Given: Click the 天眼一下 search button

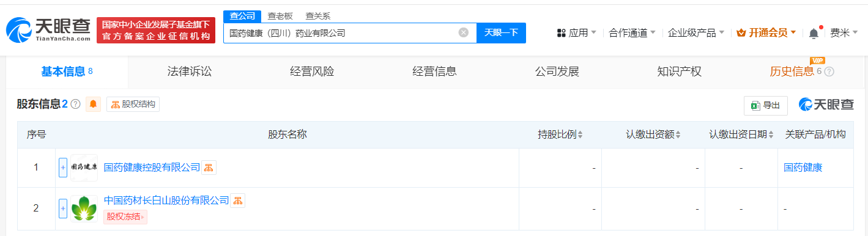Looking at the screenshot, I should 501,33.
